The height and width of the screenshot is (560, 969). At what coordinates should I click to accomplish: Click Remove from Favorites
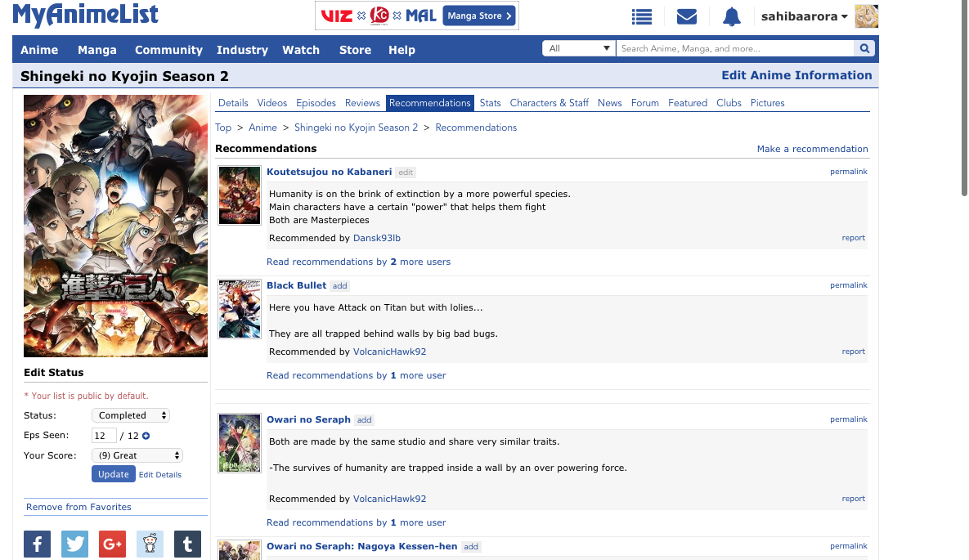(79, 507)
